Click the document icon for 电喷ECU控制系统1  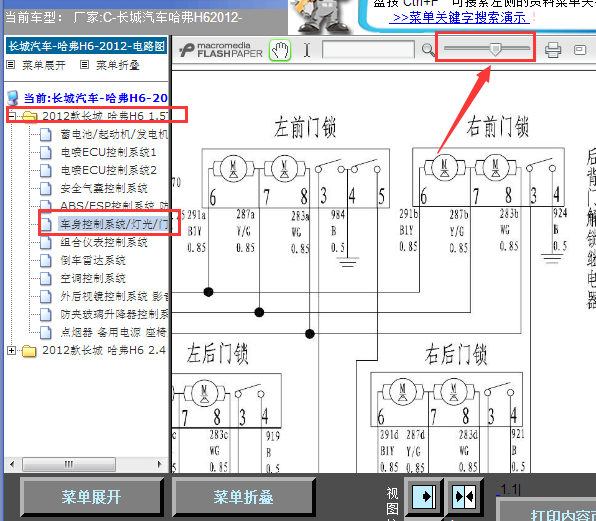[x=46, y=152]
